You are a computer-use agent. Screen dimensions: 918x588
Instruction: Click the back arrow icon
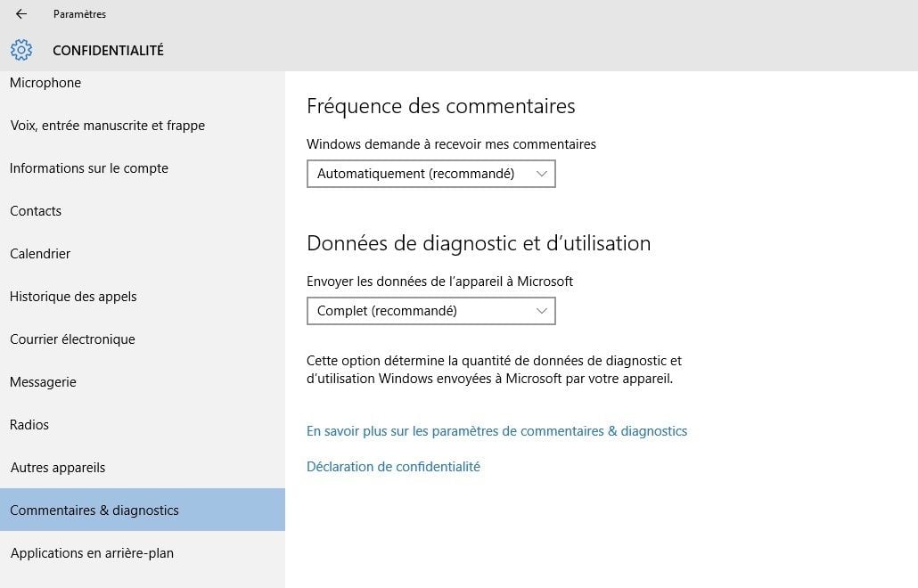point(21,14)
